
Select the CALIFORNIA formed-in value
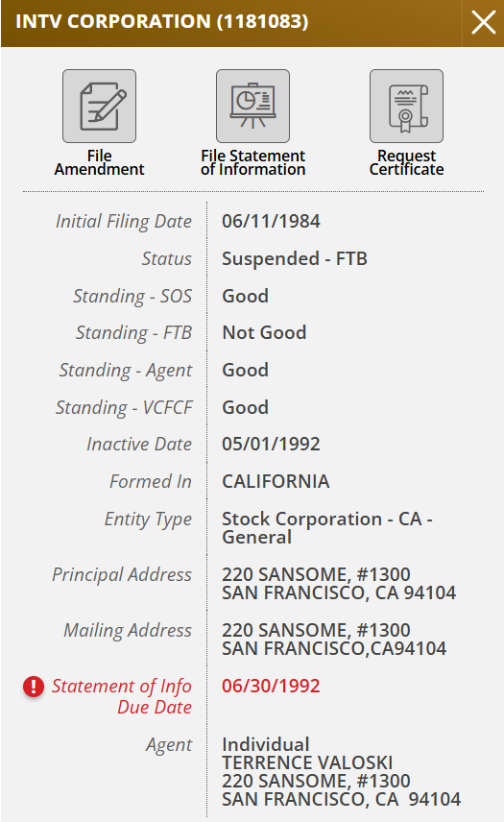[x=276, y=481]
